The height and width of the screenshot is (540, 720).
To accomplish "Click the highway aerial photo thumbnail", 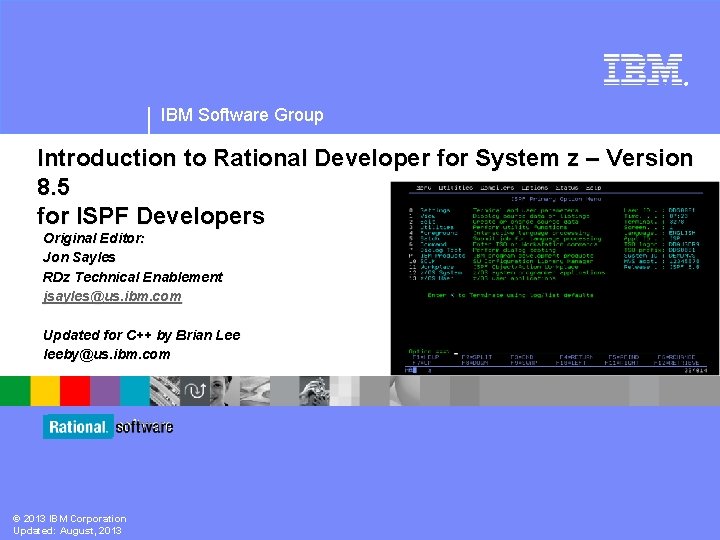I will [165, 391].
